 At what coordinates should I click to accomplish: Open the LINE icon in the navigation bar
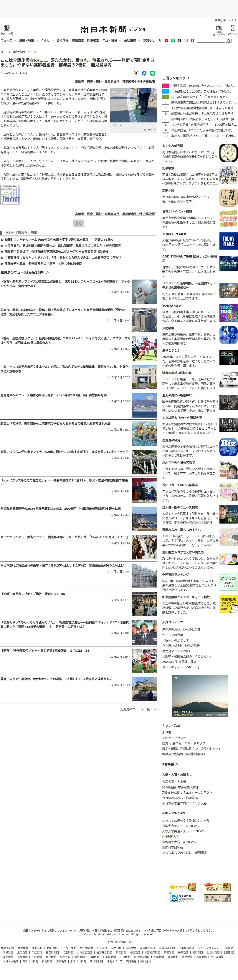point(173,40)
